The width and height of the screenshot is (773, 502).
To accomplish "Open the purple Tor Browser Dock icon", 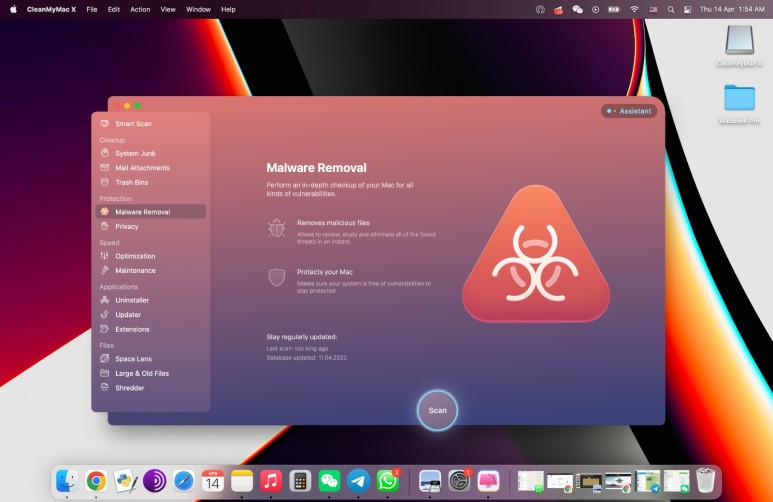I will 154,481.
